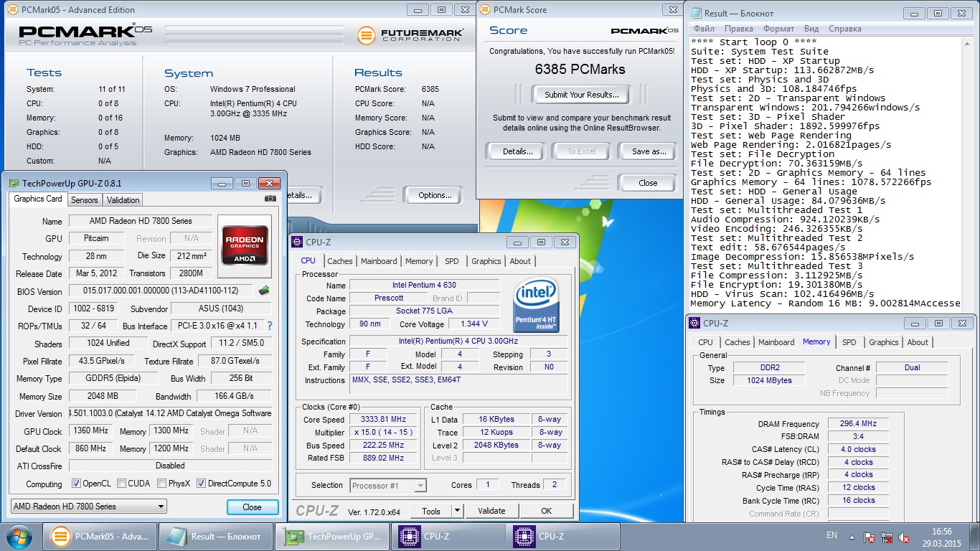Click the Intel Pentium 4 HT logo
Viewport: 980px width, 551px height.
tap(537, 305)
